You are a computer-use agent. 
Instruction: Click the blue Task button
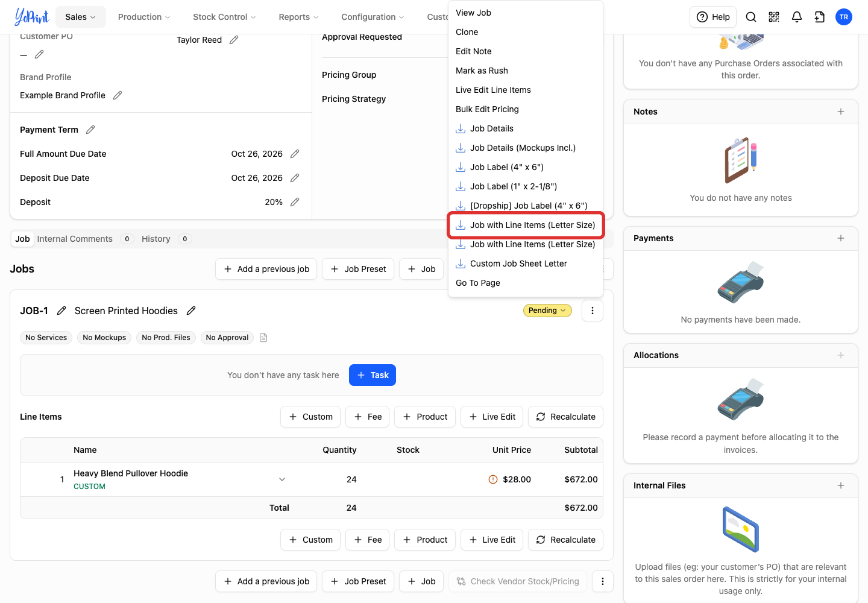click(x=373, y=375)
